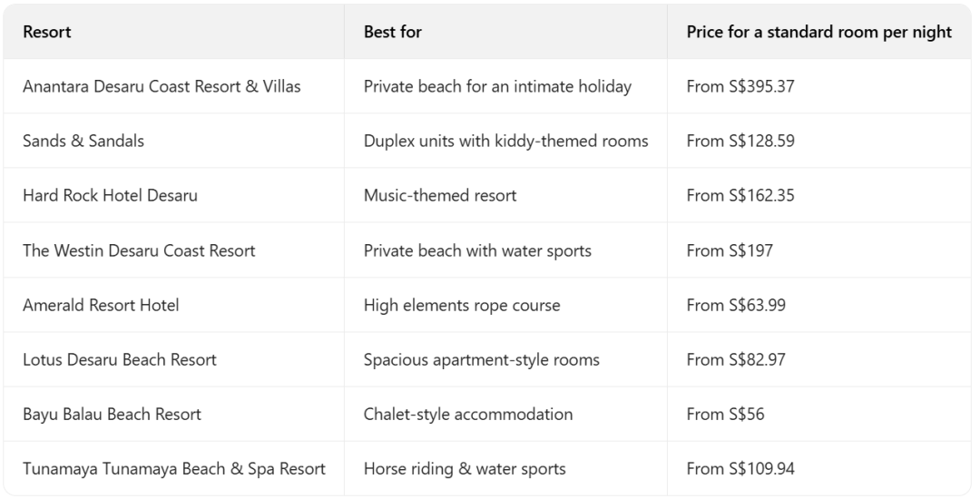Select Tunamaya Beach & Spa Resort cell
980x499 pixels.
pyautogui.click(x=174, y=468)
